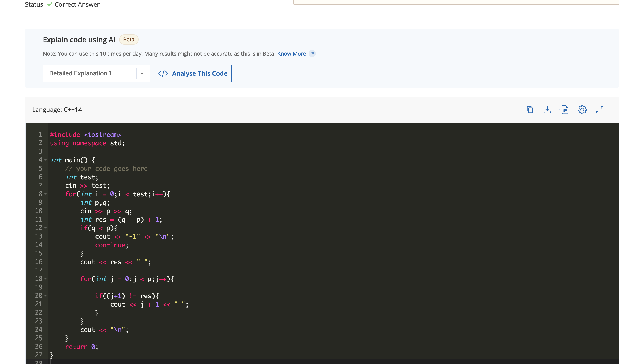
Task: Select the Detailed Explanation 1 option
Action: (x=80, y=73)
